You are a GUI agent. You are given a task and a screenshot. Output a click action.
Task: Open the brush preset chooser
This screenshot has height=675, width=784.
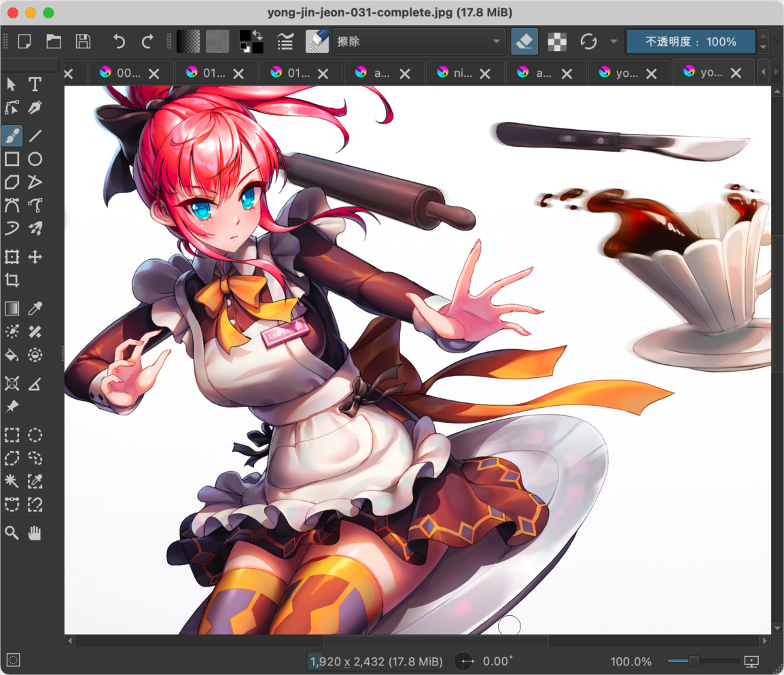point(317,41)
